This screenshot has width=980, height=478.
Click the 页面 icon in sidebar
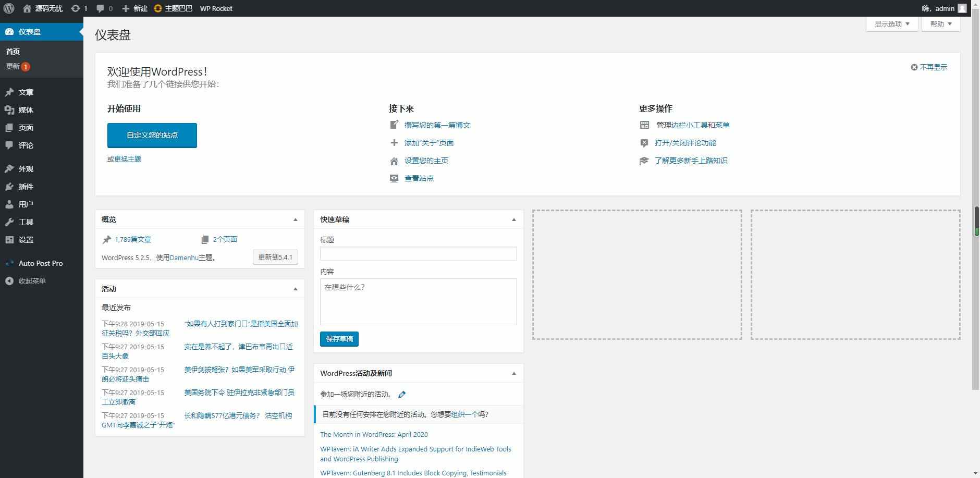pos(9,128)
